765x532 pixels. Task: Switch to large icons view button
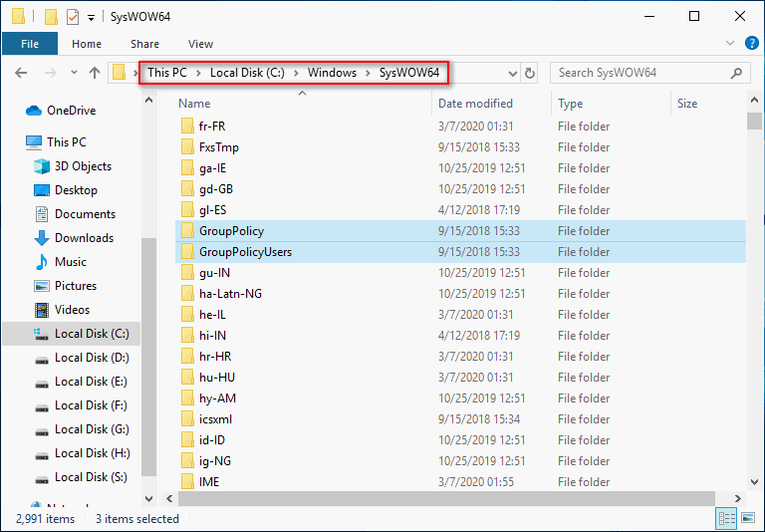pyautogui.click(x=748, y=518)
